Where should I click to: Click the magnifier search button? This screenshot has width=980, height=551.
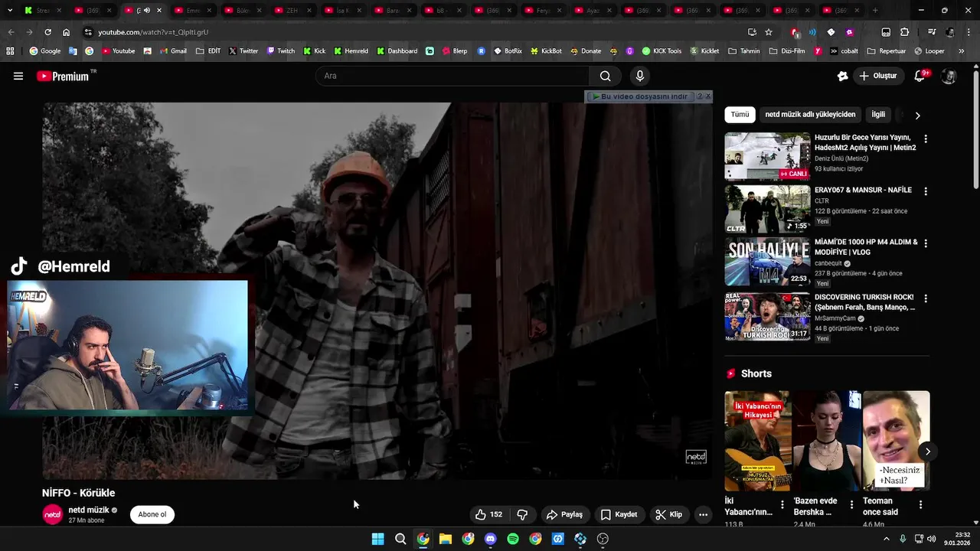[x=606, y=76]
